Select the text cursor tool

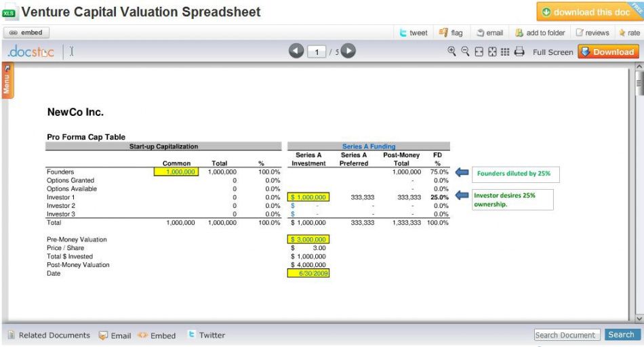pos(71,52)
